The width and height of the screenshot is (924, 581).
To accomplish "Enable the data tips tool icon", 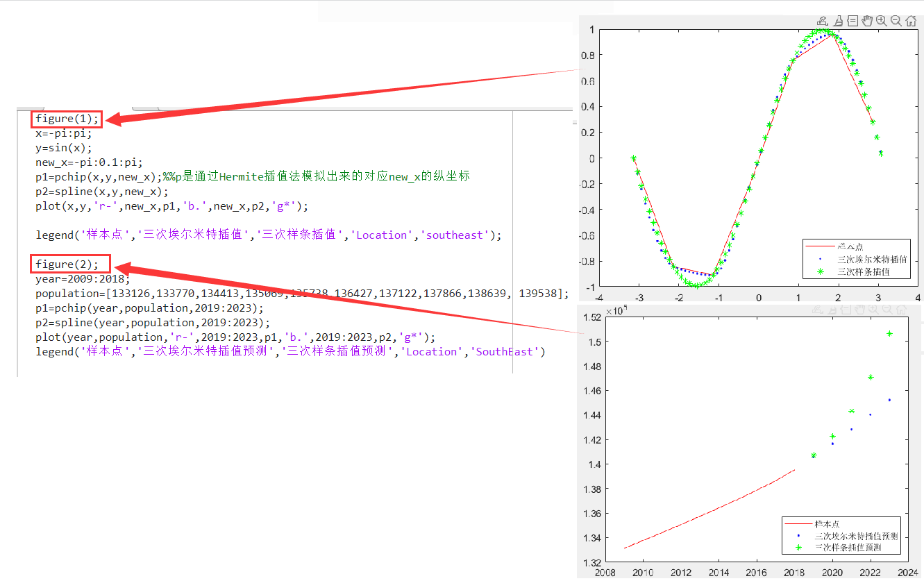I will 852,21.
